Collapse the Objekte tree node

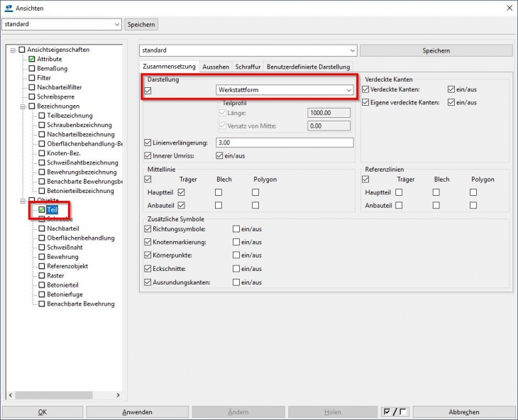13,200
